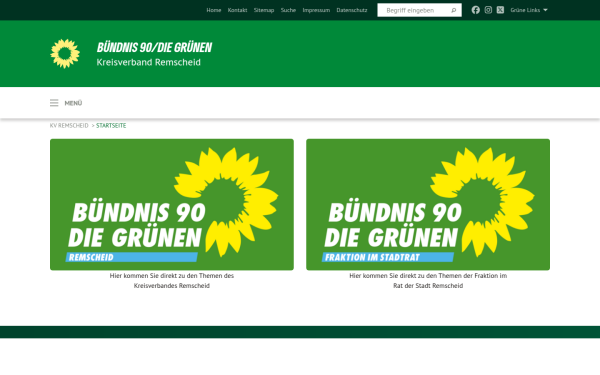The height and width of the screenshot is (375, 600).
Task: Open the Instagram social icon
Action: (488, 10)
